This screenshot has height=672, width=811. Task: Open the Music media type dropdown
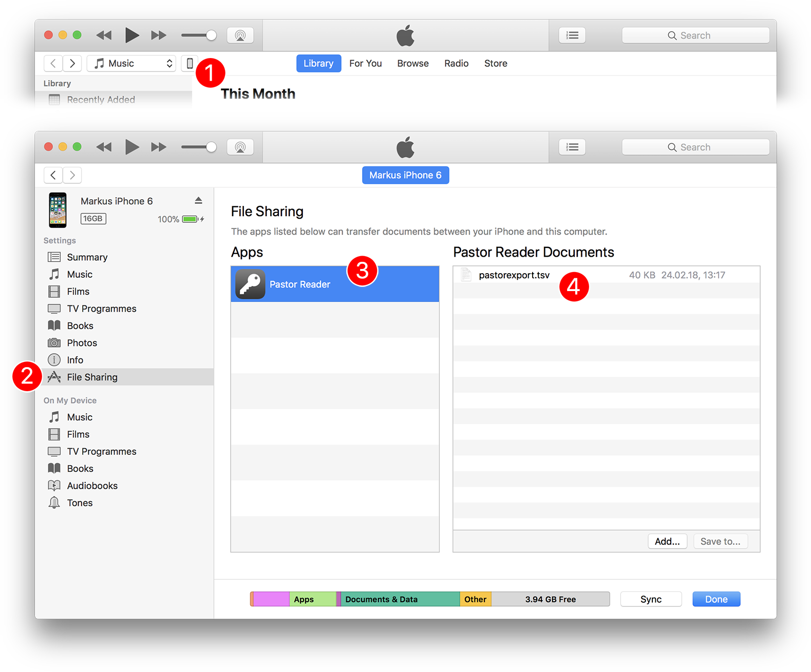pyautogui.click(x=131, y=63)
